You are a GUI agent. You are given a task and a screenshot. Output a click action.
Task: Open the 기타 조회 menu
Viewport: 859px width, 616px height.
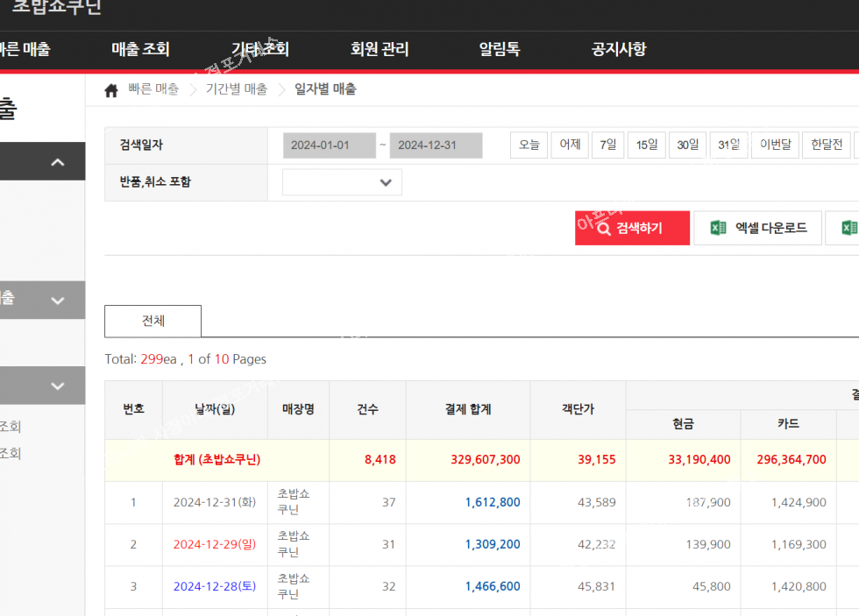coord(259,49)
